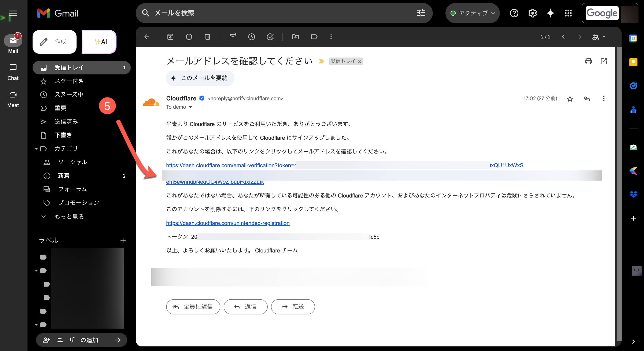Open the unintended-registration link
Screen dimensions: 644x351
coord(227,223)
